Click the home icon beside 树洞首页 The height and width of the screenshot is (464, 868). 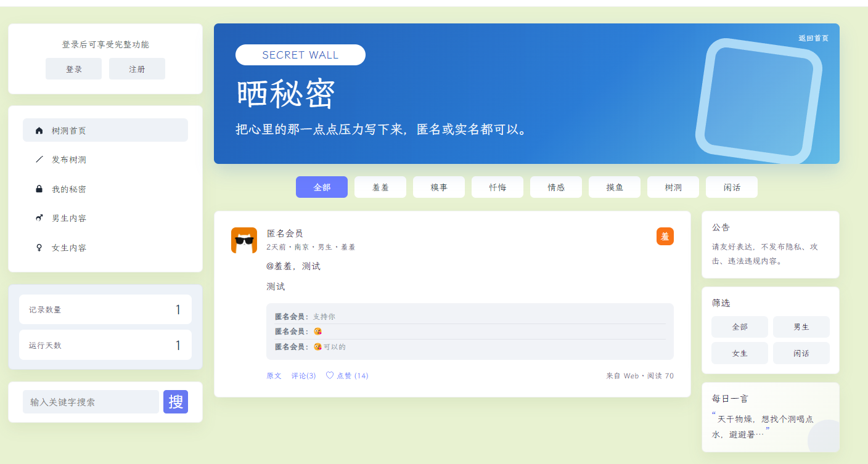pyautogui.click(x=39, y=131)
